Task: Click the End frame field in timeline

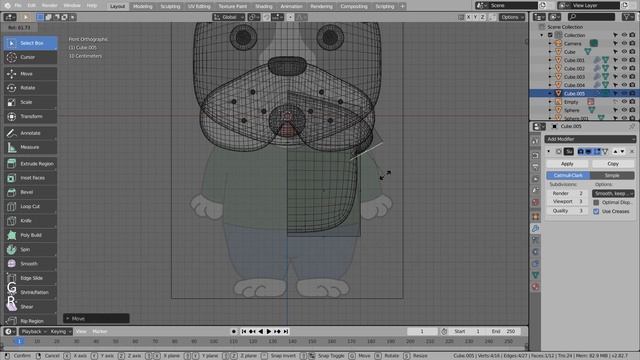Action: [x=504, y=331]
